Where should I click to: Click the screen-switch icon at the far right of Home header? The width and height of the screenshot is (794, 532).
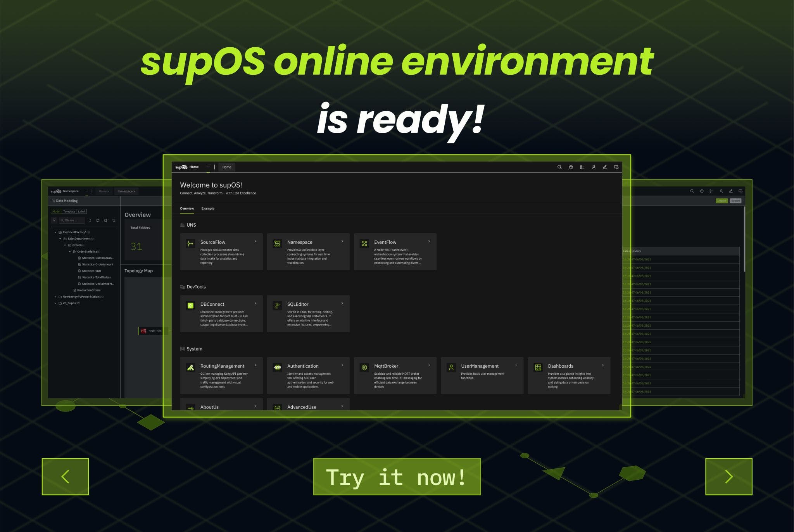tap(616, 167)
